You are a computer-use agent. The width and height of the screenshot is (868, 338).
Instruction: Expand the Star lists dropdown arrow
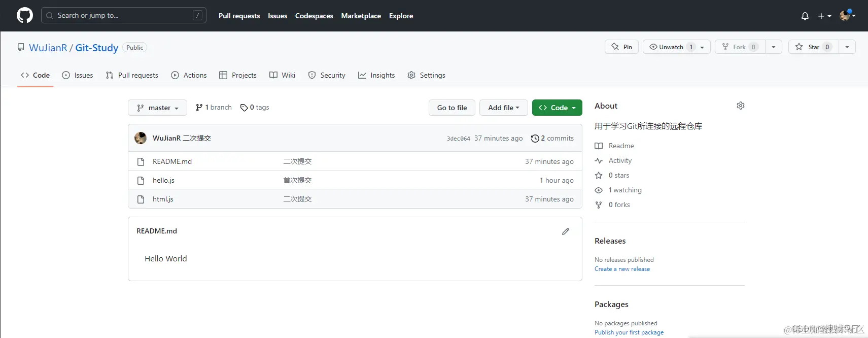[x=847, y=47]
